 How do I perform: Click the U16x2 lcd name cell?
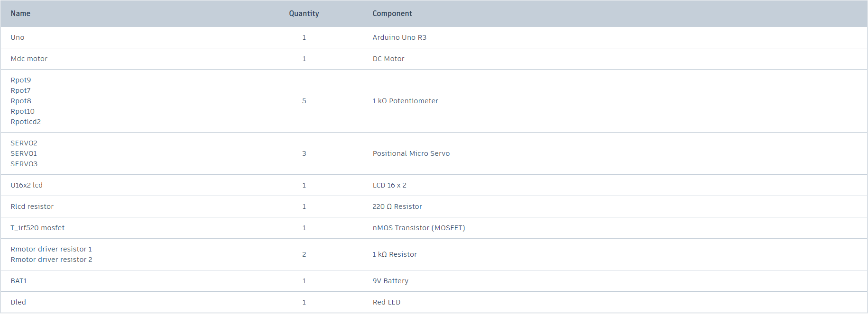(27, 185)
